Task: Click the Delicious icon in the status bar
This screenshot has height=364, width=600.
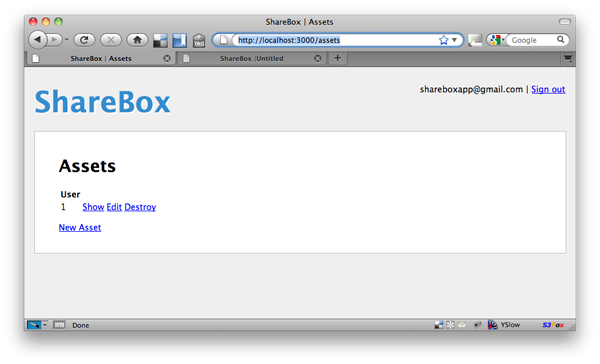Action: click(439, 325)
